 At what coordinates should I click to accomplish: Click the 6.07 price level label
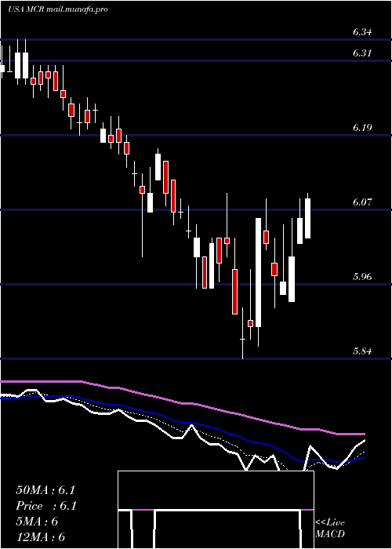point(362,202)
